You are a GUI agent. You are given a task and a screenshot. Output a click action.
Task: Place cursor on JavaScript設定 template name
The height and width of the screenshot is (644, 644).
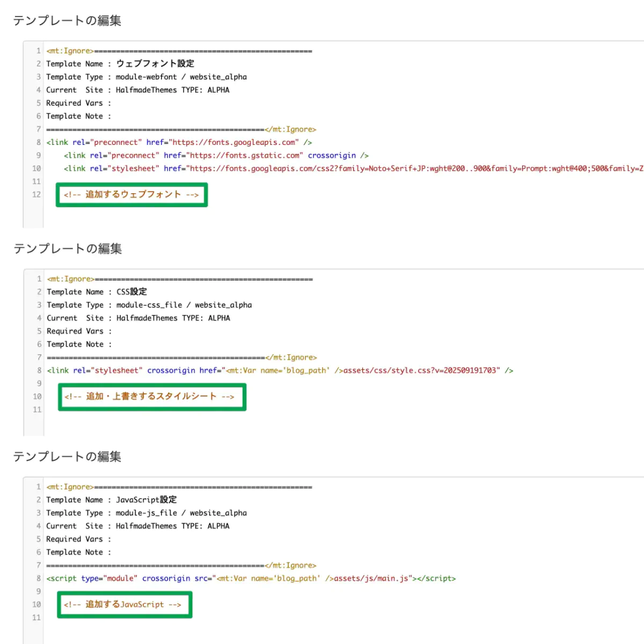[x=146, y=500]
